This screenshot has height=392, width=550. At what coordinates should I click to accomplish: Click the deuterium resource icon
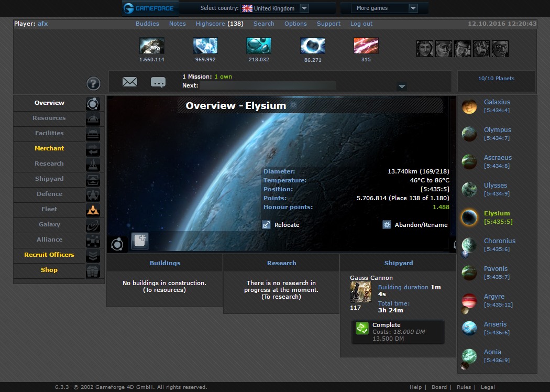click(x=259, y=46)
